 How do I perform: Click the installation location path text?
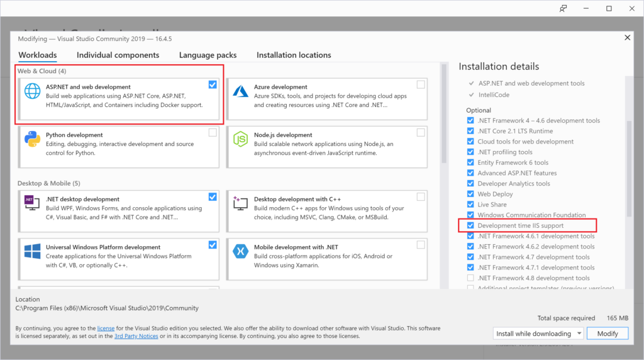pyautogui.click(x=107, y=308)
